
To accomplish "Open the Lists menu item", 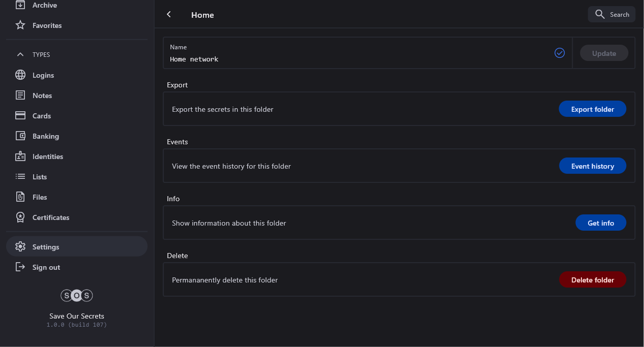I will [x=40, y=177].
